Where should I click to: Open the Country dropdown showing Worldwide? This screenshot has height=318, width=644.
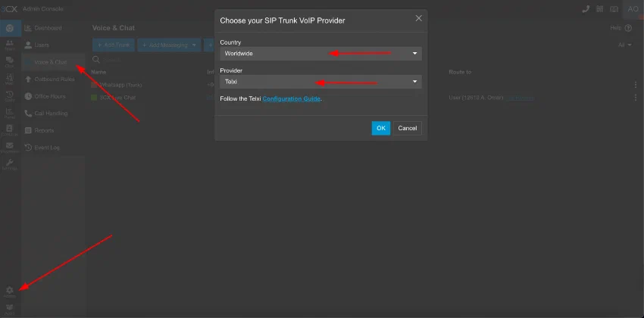coord(320,54)
